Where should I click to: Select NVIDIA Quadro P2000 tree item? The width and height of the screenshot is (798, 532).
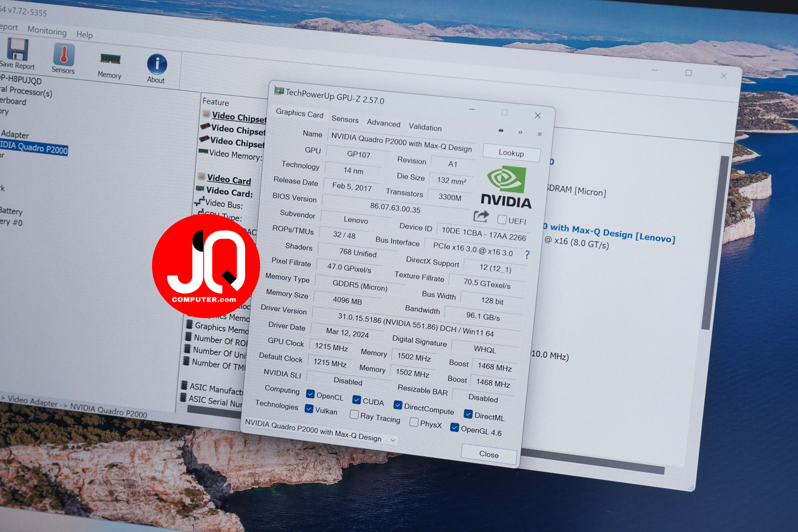click(x=34, y=147)
